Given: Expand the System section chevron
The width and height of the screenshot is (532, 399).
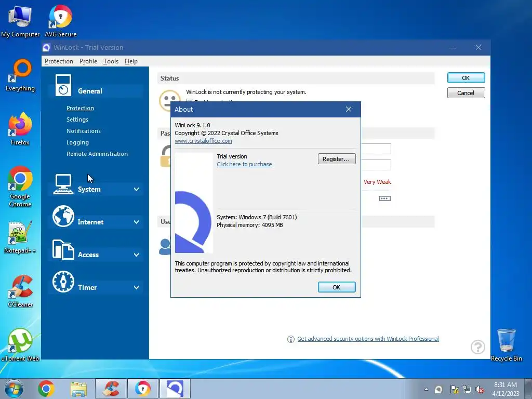Looking at the screenshot, I should point(137,189).
